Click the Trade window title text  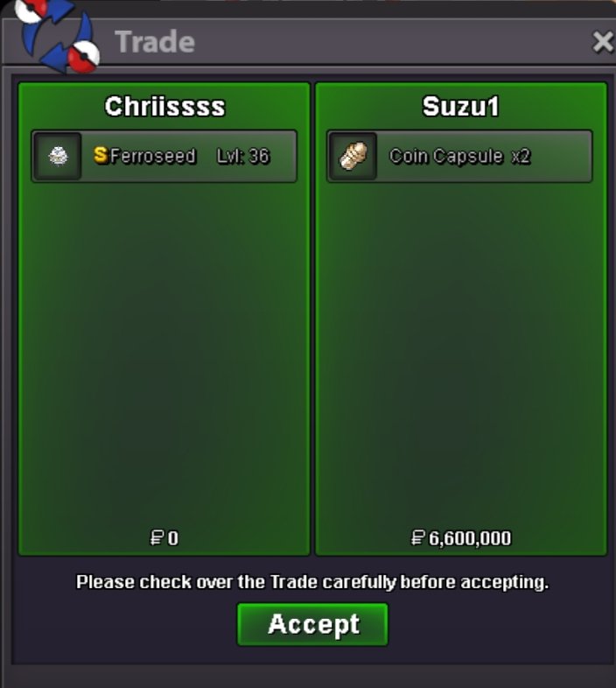155,42
